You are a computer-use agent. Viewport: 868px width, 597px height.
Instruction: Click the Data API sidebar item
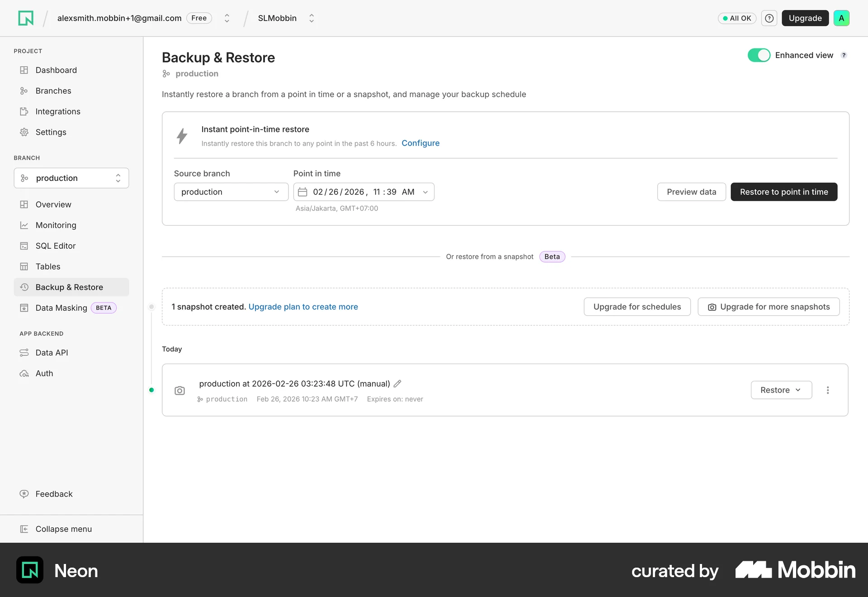coord(71,353)
